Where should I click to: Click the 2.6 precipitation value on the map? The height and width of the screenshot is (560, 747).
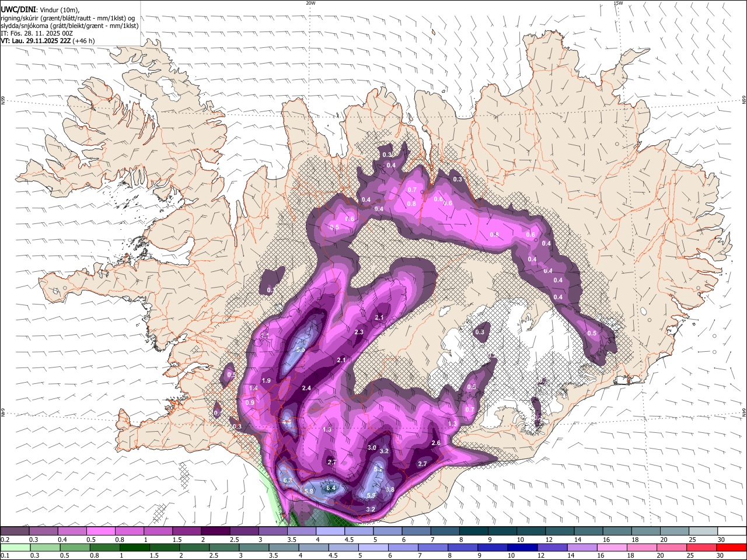[x=436, y=443]
